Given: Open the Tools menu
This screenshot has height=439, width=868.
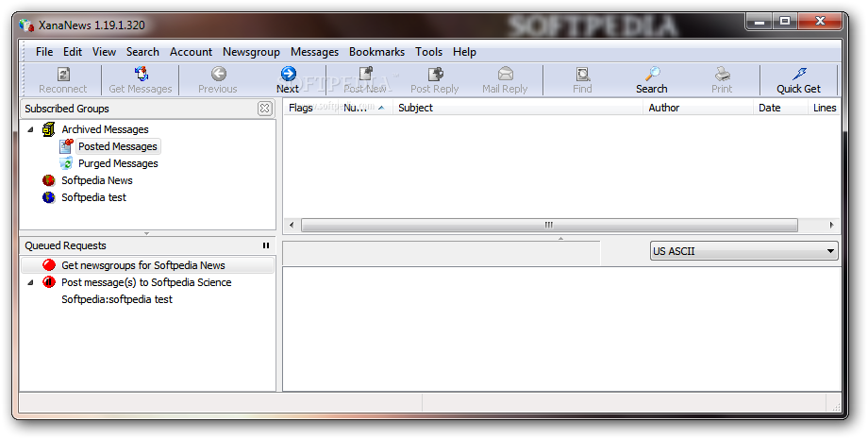Looking at the screenshot, I should pos(429,52).
